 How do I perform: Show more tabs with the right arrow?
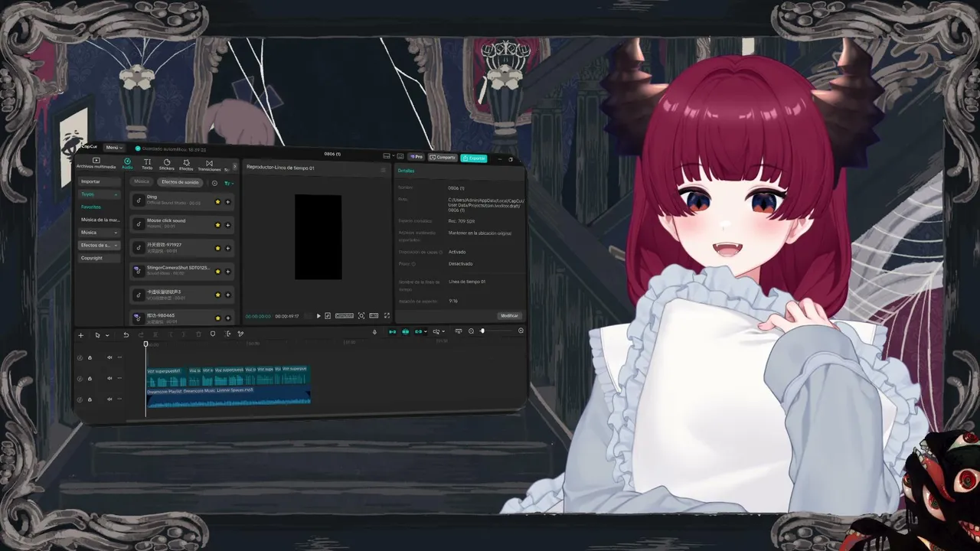pyautogui.click(x=235, y=166)
